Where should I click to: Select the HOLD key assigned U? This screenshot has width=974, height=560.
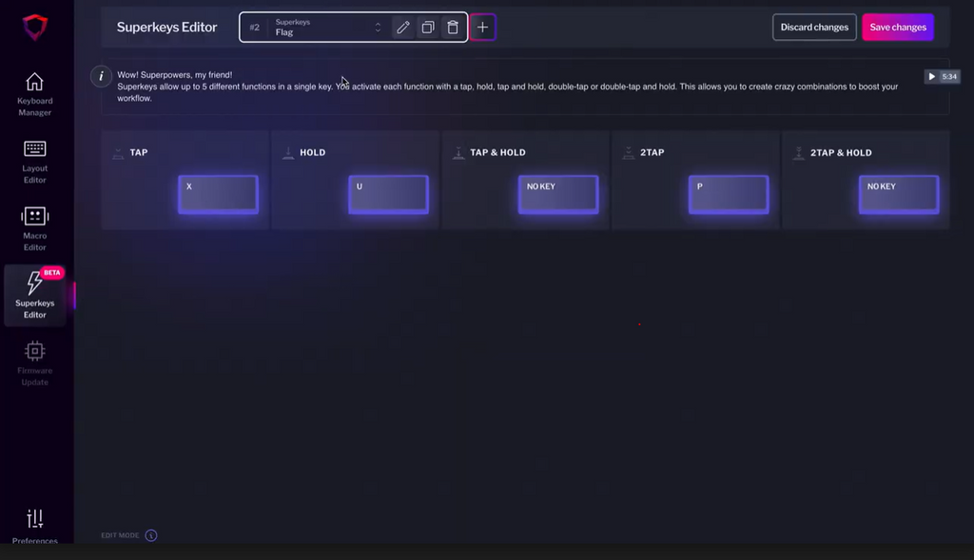click(x=388, y=194)
